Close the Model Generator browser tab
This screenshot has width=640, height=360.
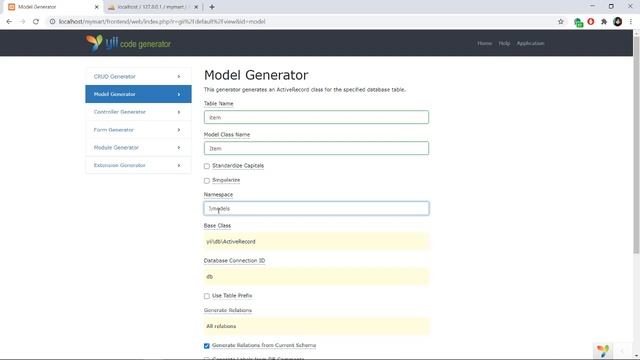point(96,7)
